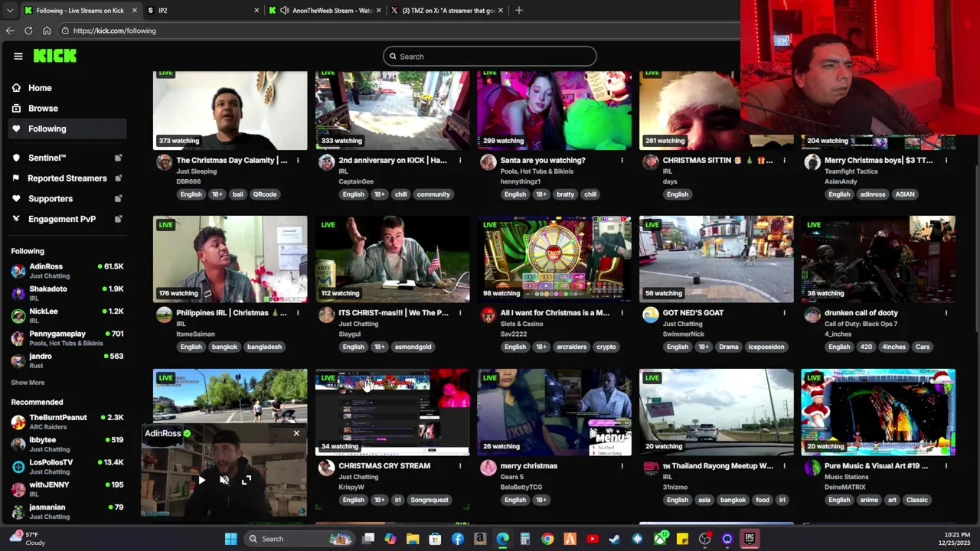This screenshot has width=980, height=551.
Task: Open the hamburger menu beside KICK logo
Action: 18,56
